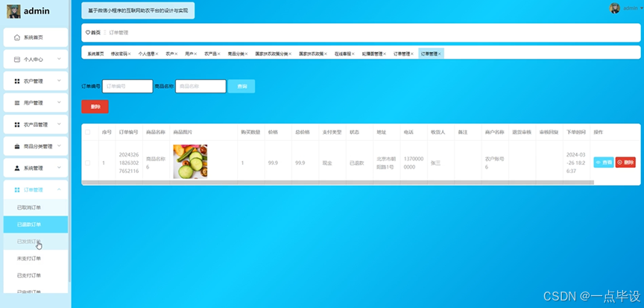644x308 pixels.
Task: Open 已支付订单 in the sidebar submenu
Action: coord(36,275)
